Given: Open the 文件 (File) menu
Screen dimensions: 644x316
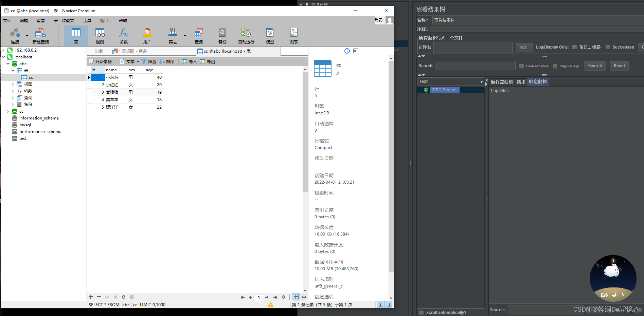Looking at the screenshot, I should tap(7, 21).
